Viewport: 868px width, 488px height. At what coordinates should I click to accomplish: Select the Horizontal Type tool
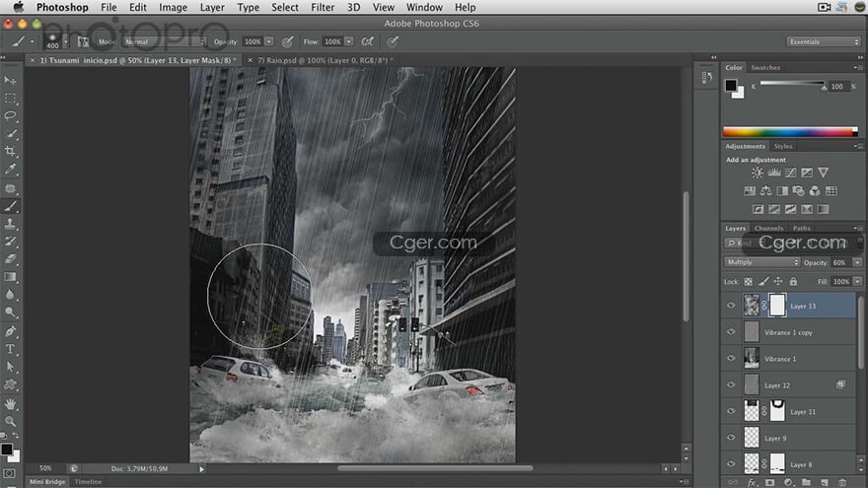click(10, 349)
